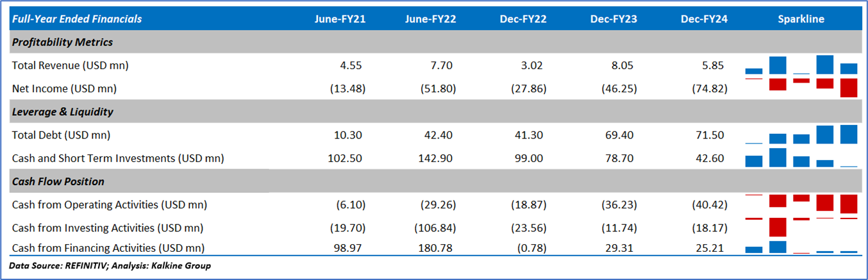868x280 pixels.
Task: Select the Cash from Operating Activities sparkline
Action: (x=801, y=204)
